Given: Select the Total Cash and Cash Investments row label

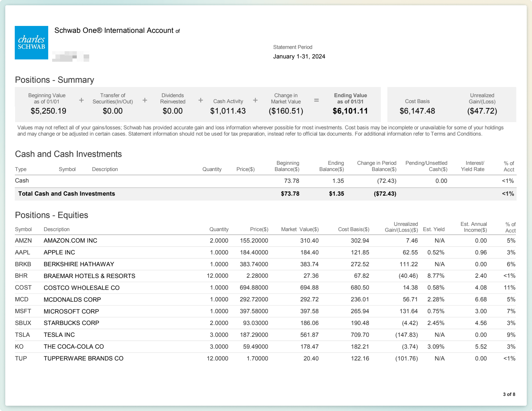Looking at the screenshot, I should pyautogui.click(x=67, y=194).
